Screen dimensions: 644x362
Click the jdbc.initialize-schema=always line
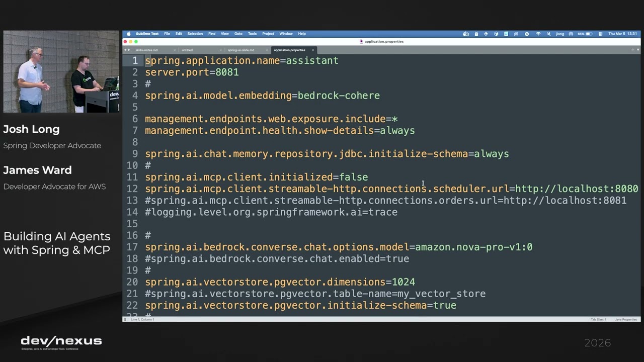click(x=327, y=154)
